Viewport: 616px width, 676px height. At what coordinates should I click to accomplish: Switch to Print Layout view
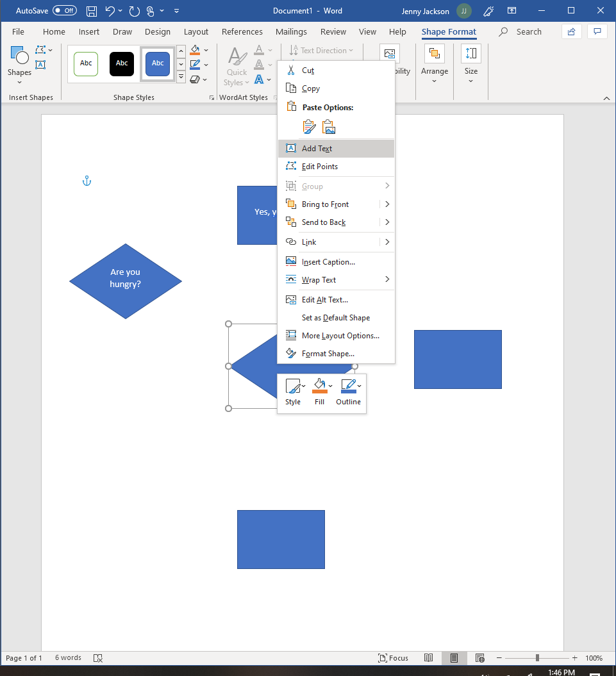coord(454,658)
